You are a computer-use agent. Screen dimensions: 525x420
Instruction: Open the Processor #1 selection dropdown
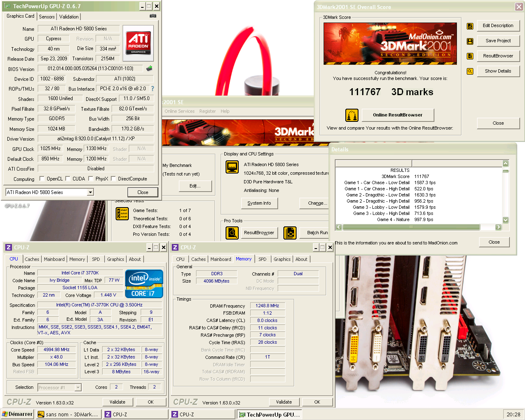(78, 387)
